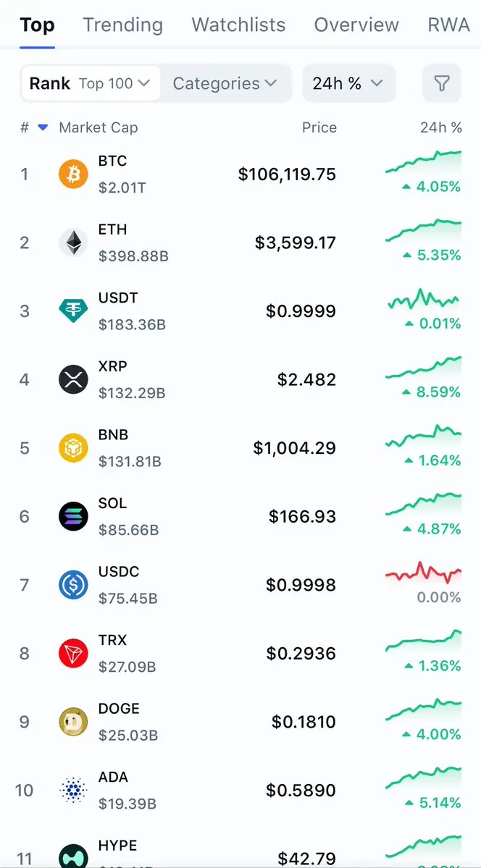This screenshot has height=868, width=481.
Task: Click the XRP coin icon
Action: [x=73, y=380]
